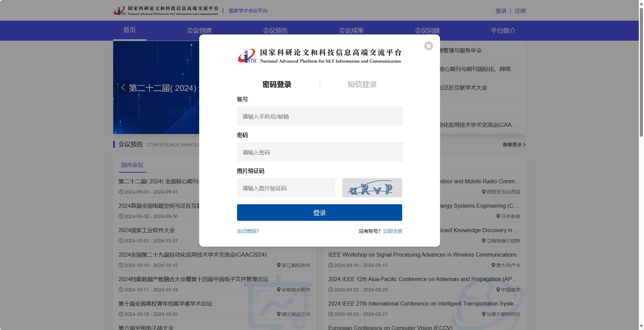Click the 浙江省杭州市 location text
The image size is (644, 330).
point(296,265)
